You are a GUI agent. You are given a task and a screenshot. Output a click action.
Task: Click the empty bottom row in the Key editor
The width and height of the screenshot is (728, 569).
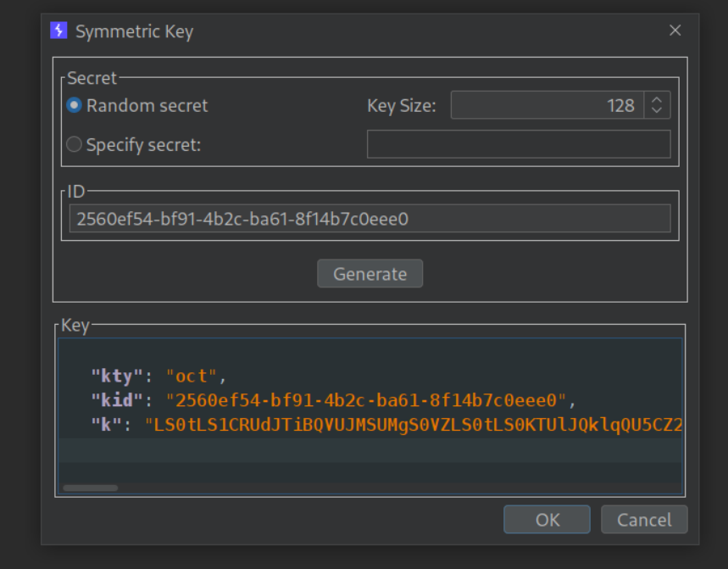(370, 450)
